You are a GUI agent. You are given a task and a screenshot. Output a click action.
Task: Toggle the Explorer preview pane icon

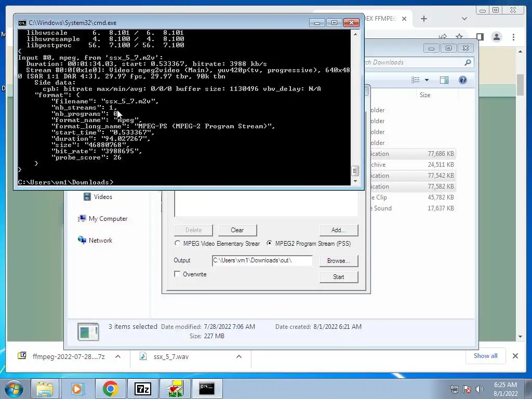pos(444,80)
